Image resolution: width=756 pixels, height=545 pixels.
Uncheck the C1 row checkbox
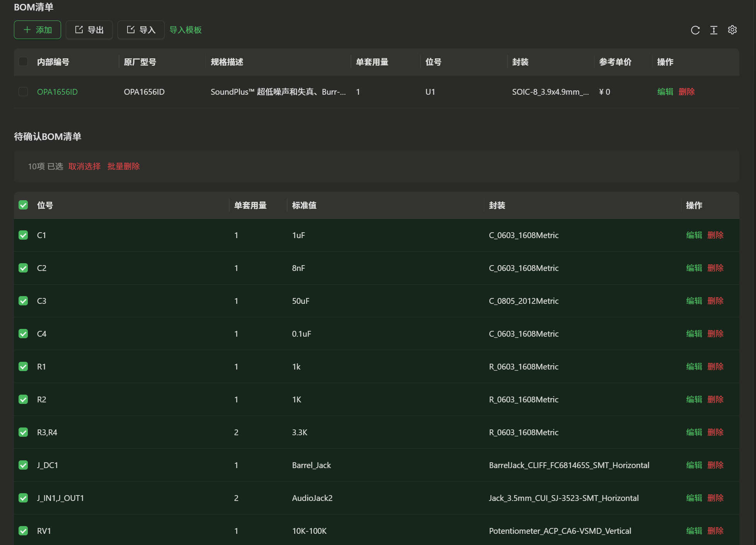point(23,235)
